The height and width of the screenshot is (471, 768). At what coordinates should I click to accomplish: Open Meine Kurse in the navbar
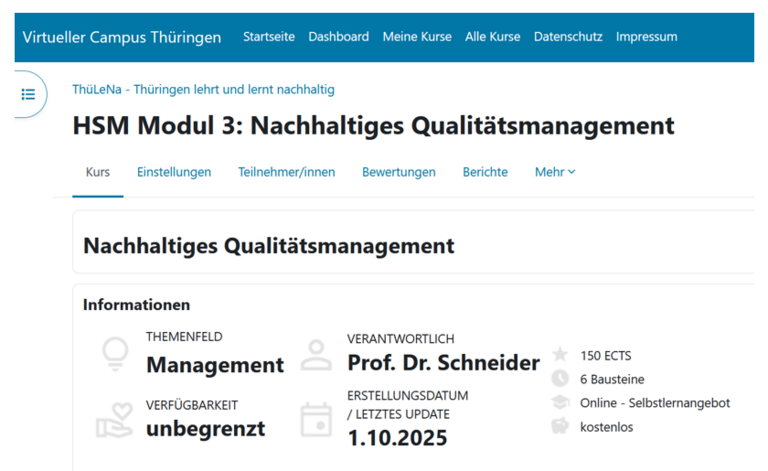(417, 37)
